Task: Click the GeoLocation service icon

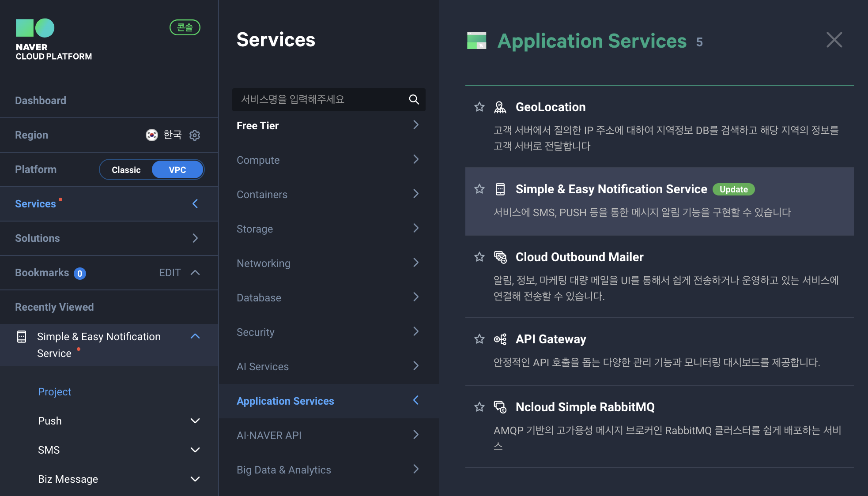Action: [500, 107]
